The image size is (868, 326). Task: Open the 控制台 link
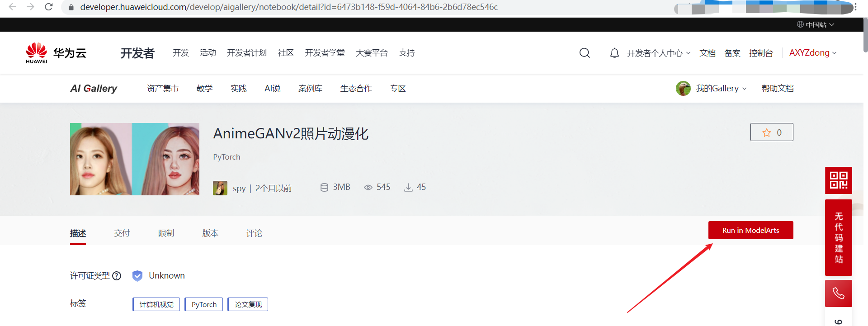pos(761,53)
